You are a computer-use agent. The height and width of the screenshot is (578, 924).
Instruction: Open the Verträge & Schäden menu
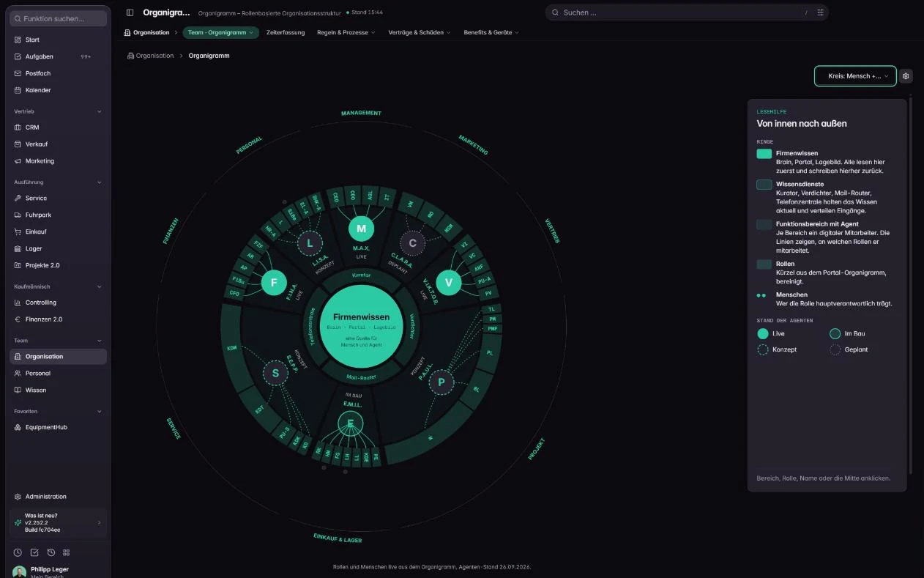click(x=420, y=32)
